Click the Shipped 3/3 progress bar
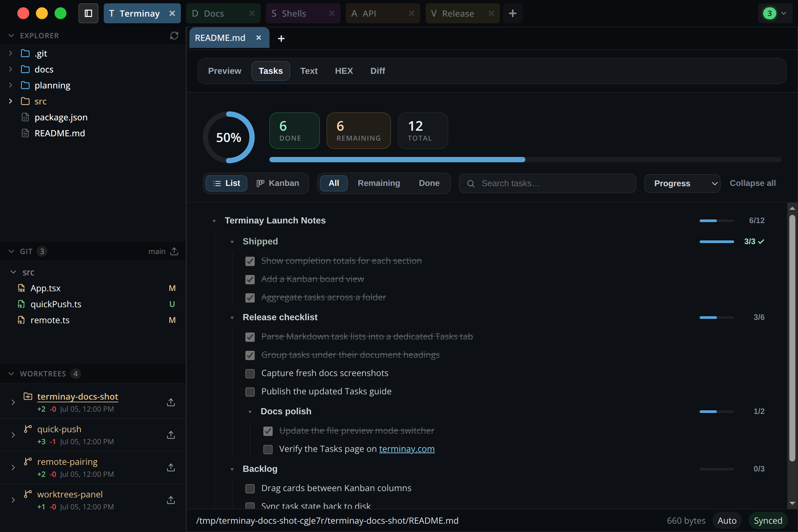 tap(717, 242)
